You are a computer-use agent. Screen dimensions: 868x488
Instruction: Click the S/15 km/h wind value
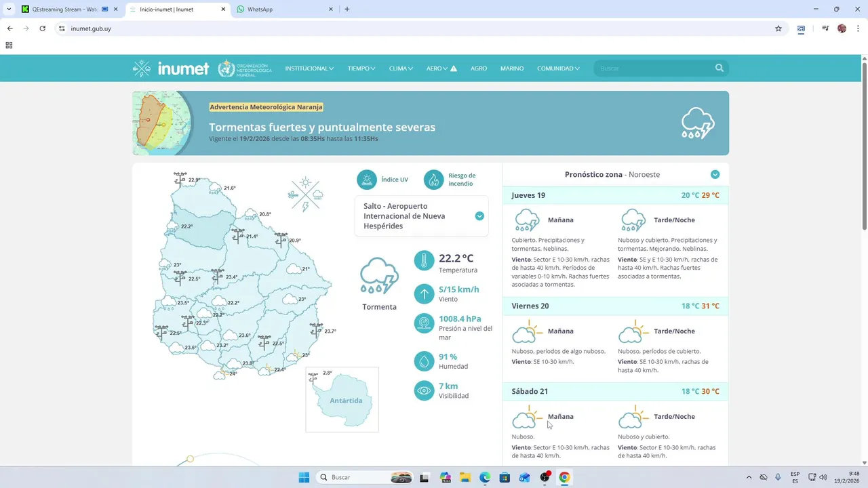point(459,289)
